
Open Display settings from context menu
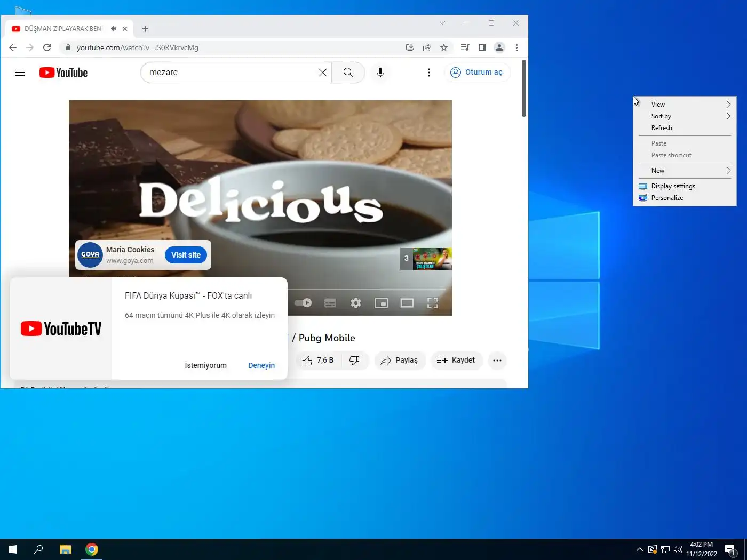point(685,186)
